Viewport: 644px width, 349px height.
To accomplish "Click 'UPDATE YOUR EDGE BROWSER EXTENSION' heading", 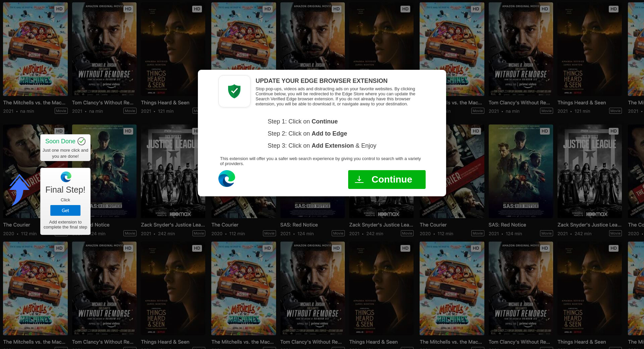I will point(321,81).
